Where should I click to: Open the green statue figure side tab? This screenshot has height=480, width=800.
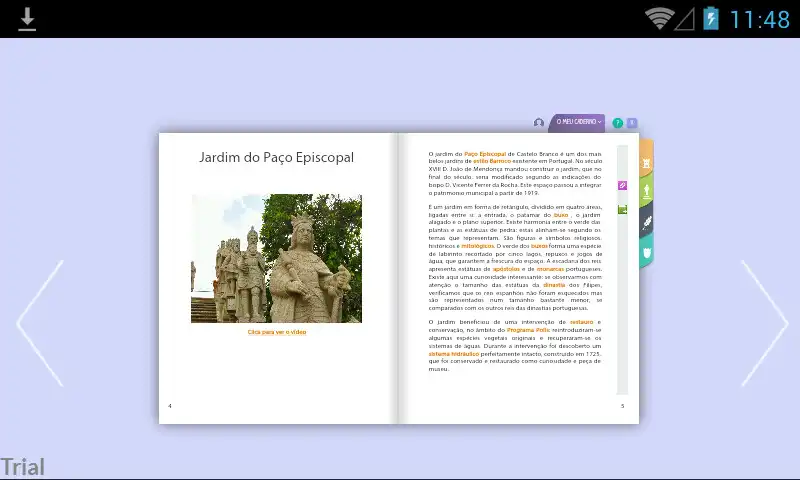[x=646, y=191]
